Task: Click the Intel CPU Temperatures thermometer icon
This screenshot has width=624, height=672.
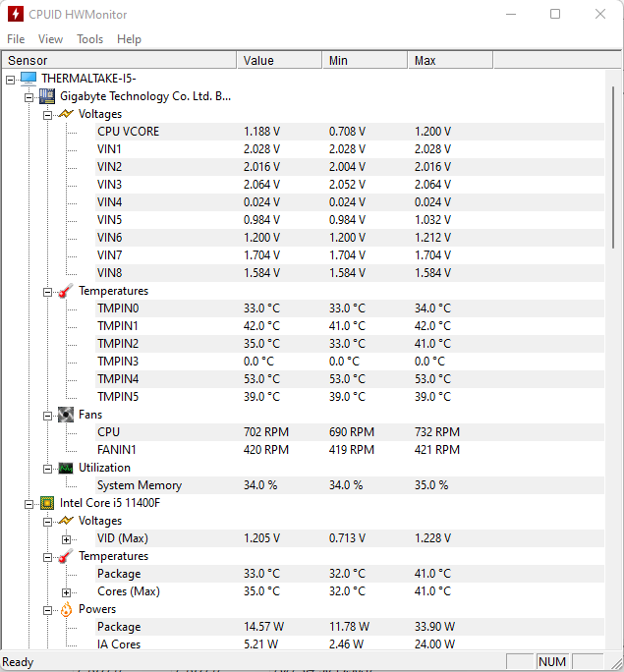Action: point(66,556)
